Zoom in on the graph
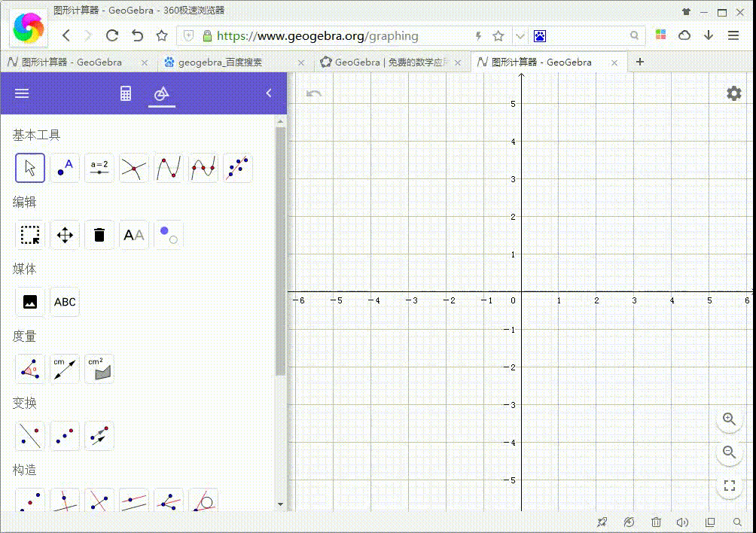 point(729,419)
